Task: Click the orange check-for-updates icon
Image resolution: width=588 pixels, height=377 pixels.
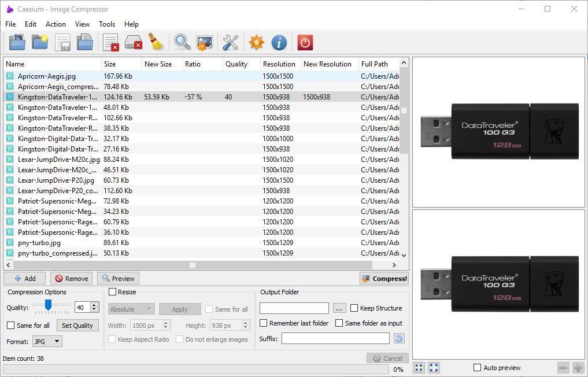Action: click(x=256, y=42)
